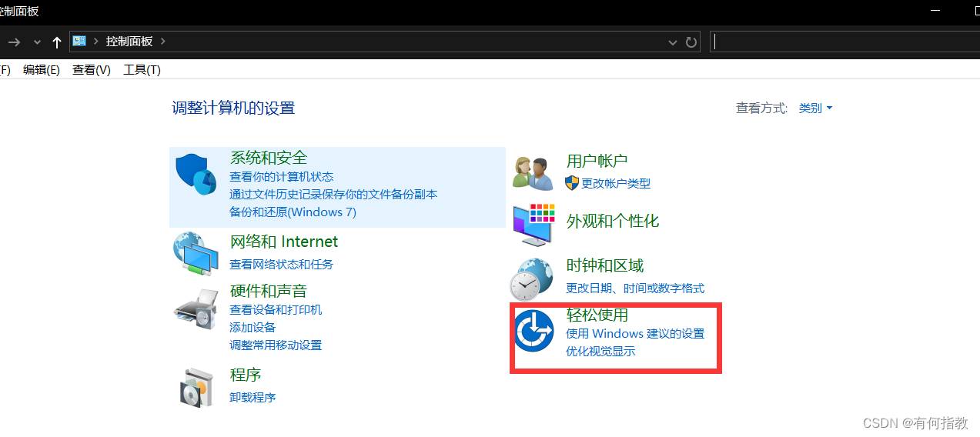Click 查看设备和打印机 link

click(x=276, y=310)
